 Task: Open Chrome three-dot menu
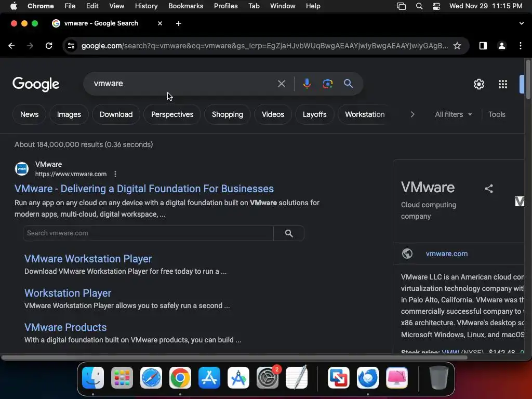521,46
